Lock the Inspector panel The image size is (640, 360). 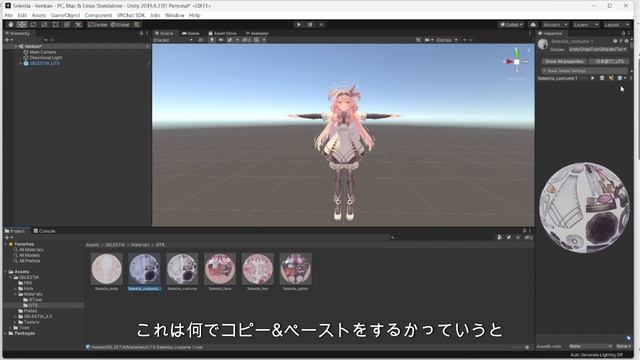point(623,33)
